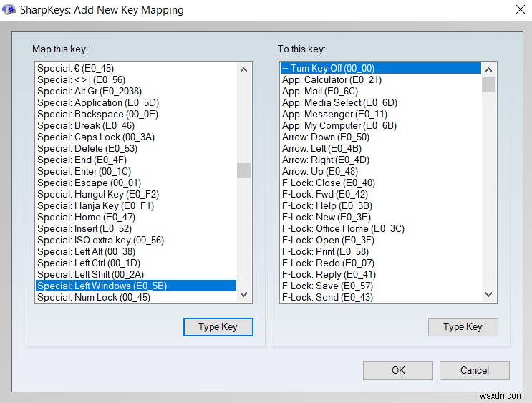Select Special: Insert (E0_52)

[x=136, y=228]
